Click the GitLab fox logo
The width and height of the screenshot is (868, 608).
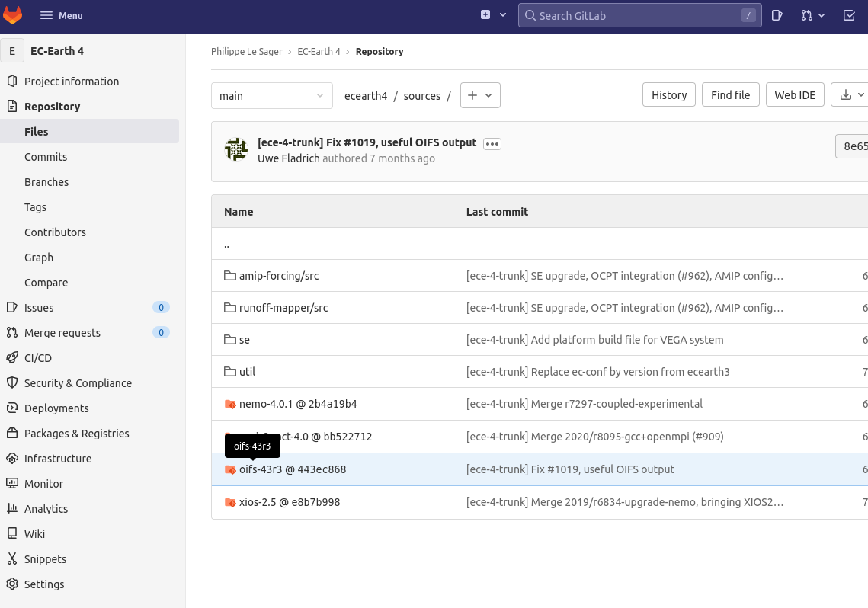click(13, 15)
